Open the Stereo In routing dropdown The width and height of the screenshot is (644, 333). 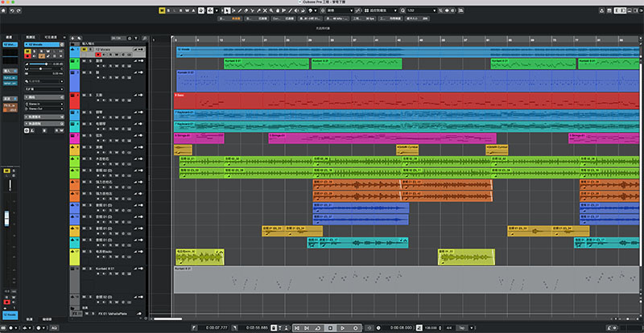(45, 104)
